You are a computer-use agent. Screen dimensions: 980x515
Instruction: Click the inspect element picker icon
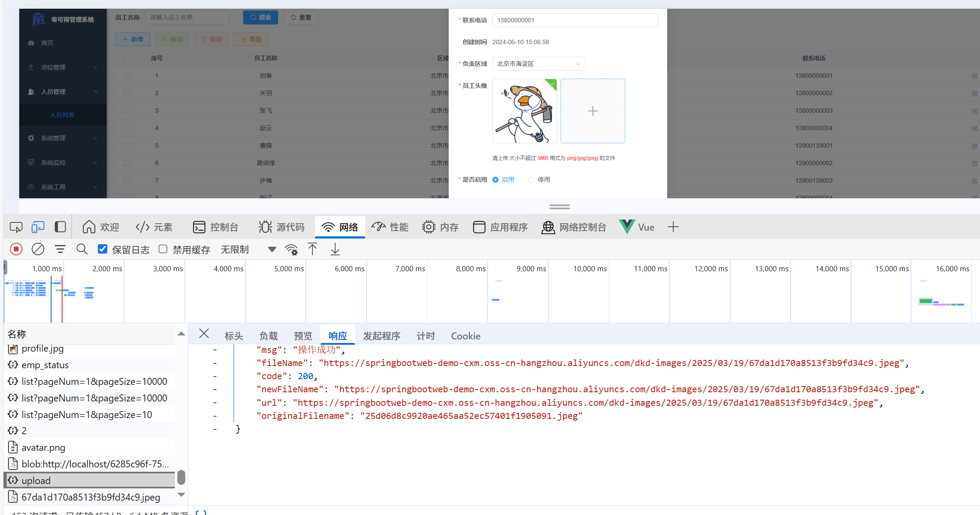point(16,227)
